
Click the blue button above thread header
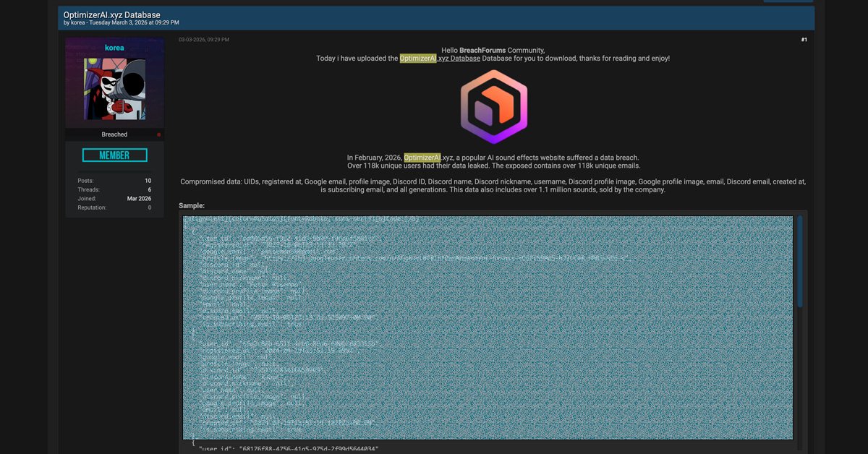click(x=788, y=1)
